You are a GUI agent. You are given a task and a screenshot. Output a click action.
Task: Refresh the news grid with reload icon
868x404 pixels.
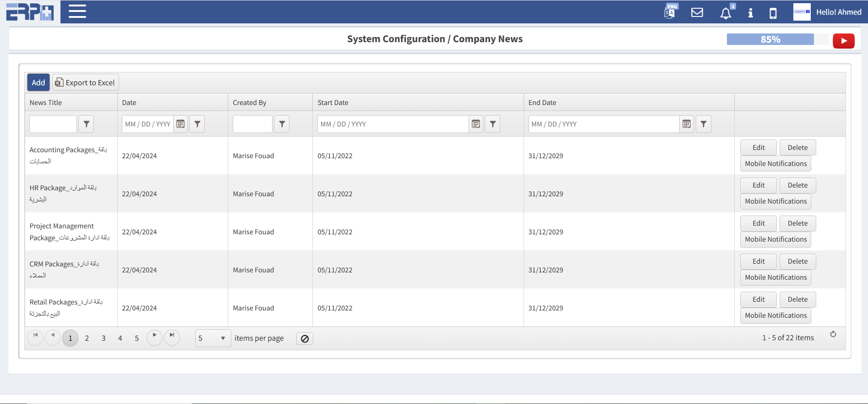click(833, 334)
